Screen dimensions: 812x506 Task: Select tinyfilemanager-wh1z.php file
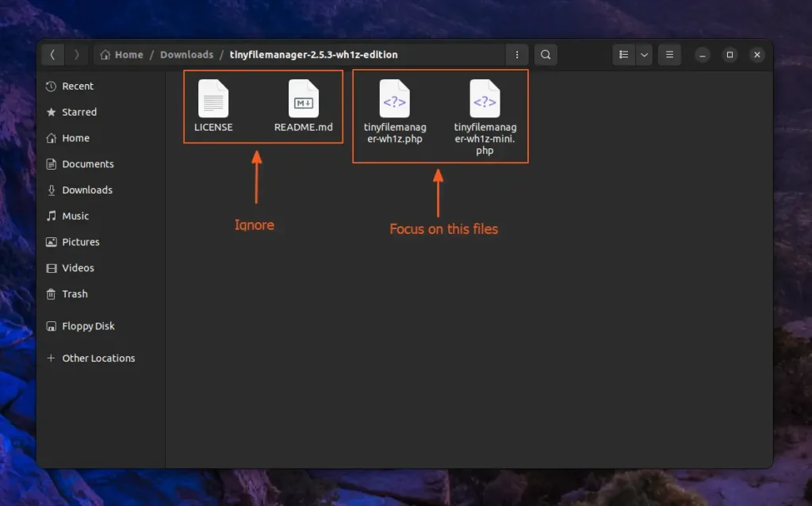coord(395,99)
